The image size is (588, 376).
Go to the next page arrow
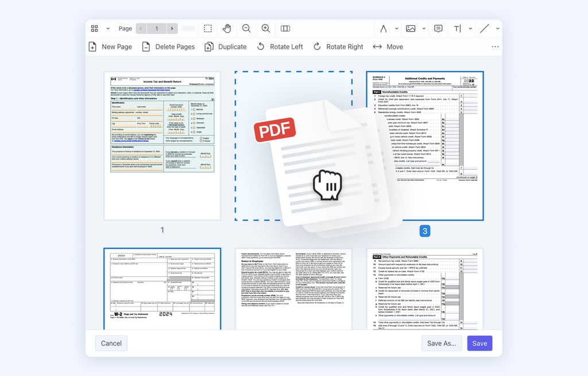point(172,28)
